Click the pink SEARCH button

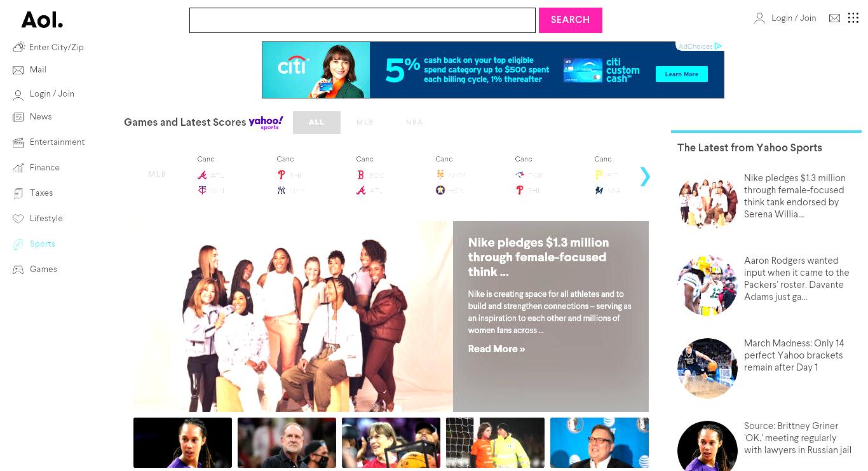(x=571, y=20)
